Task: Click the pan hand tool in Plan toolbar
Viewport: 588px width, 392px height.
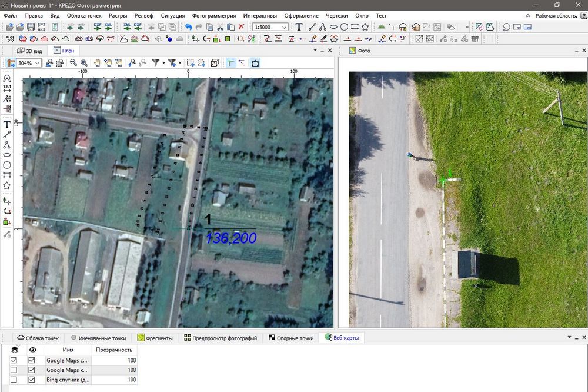Action: pyautogui.click(x=97, y=62)
